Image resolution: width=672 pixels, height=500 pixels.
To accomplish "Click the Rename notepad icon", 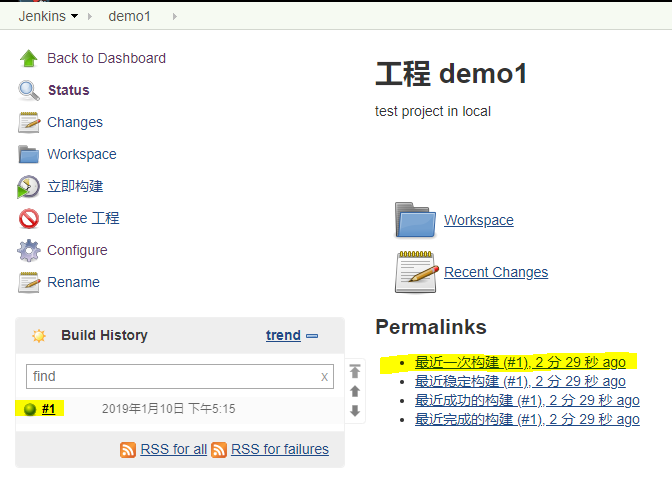I will pyautogui.click(x=29, y=282).
